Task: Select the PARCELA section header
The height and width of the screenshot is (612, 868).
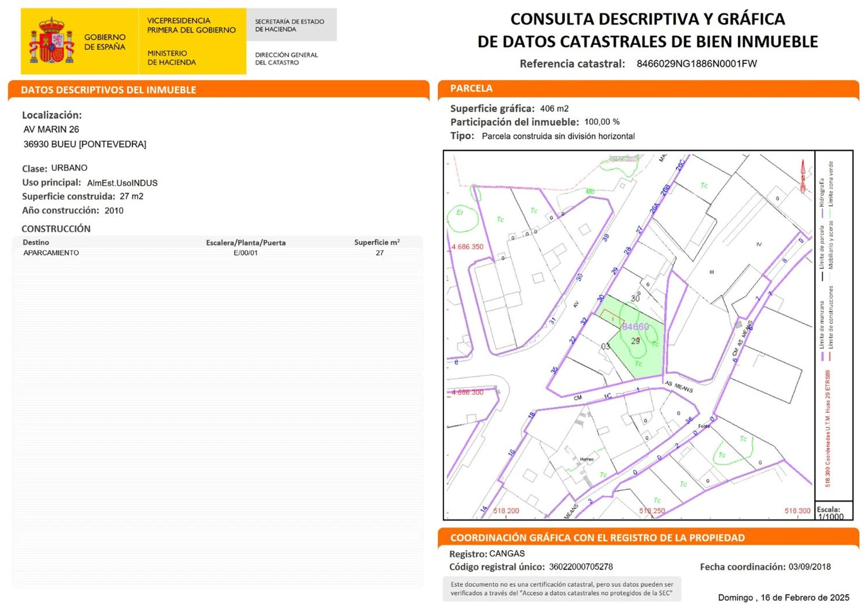Action: pyautogui.click(x=471, y=89)
